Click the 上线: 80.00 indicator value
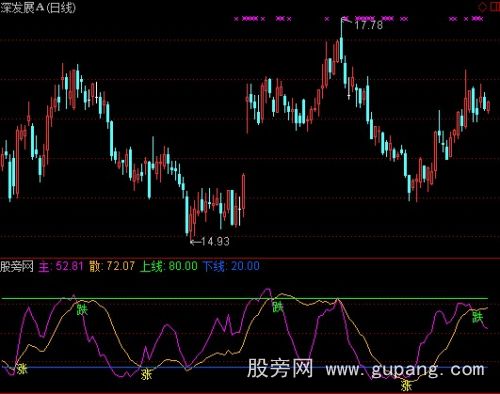The height and width of the screenshot is (394, 500). [169, 266]
